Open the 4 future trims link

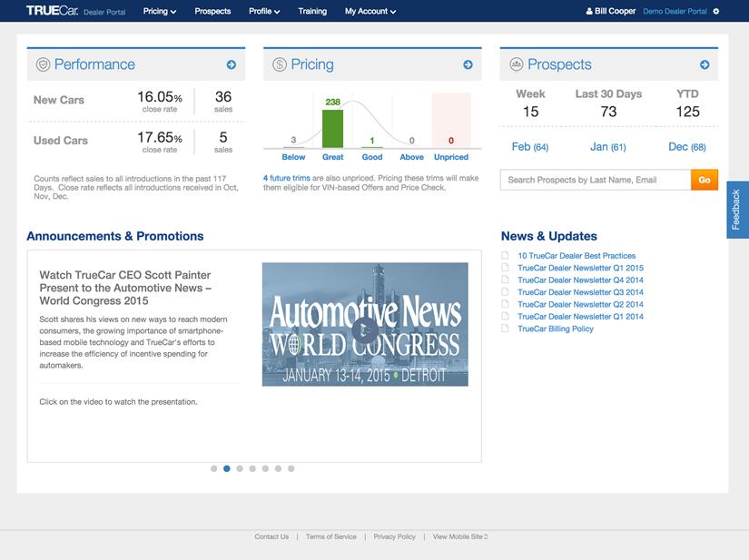coord(283,178)
